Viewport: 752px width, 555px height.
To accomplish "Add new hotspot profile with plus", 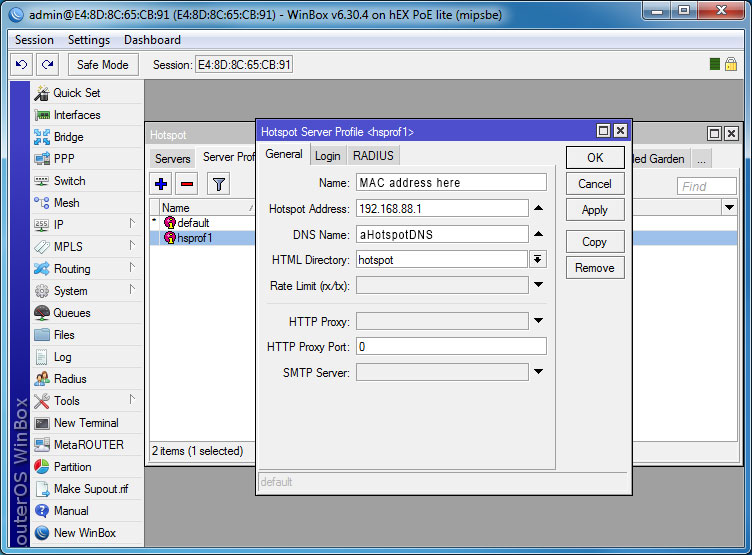I will click(x=161, y=184).
